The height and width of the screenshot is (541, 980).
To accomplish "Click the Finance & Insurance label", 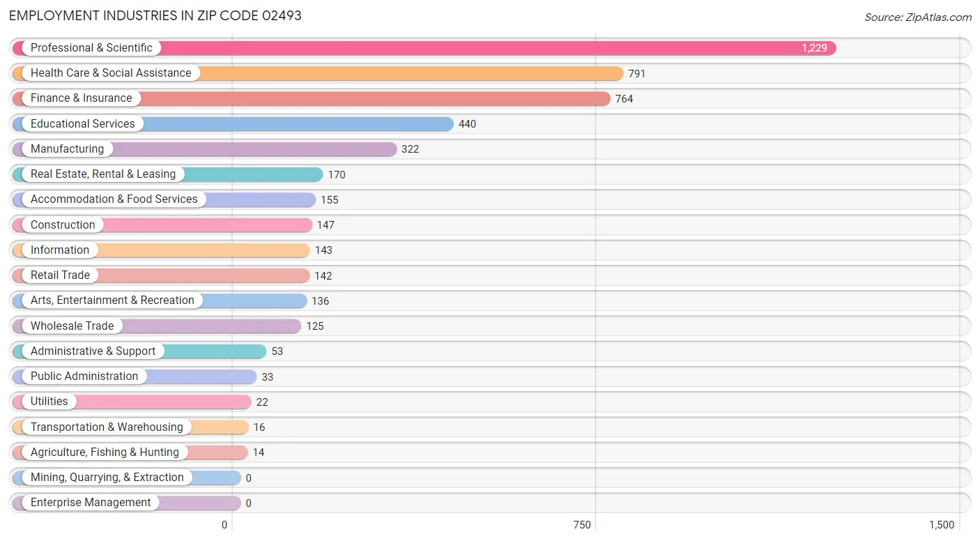I will (x=81, y=98).
